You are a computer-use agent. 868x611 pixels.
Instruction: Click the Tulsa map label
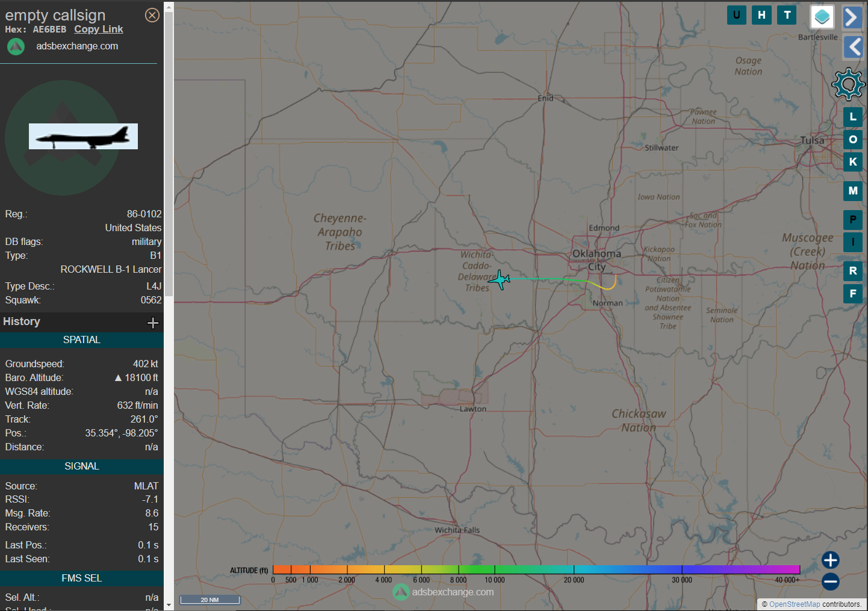(x=812, y=140)
